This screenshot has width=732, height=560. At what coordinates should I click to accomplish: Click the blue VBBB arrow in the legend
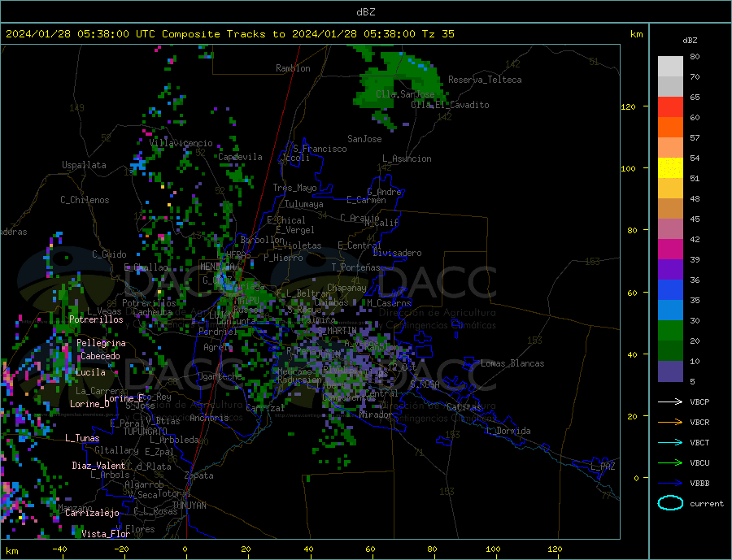coord(670,484)
